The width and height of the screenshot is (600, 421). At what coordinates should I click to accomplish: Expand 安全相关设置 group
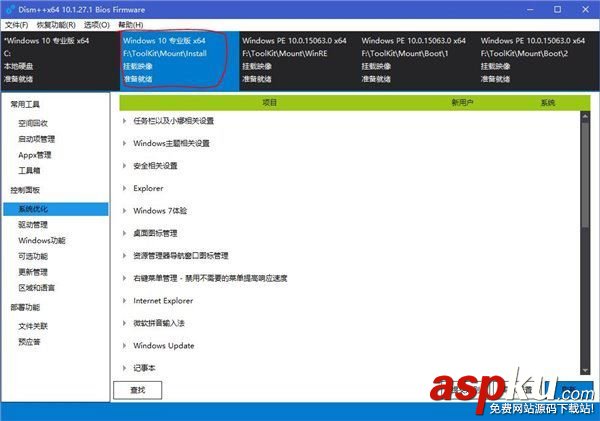pos(124,166)
